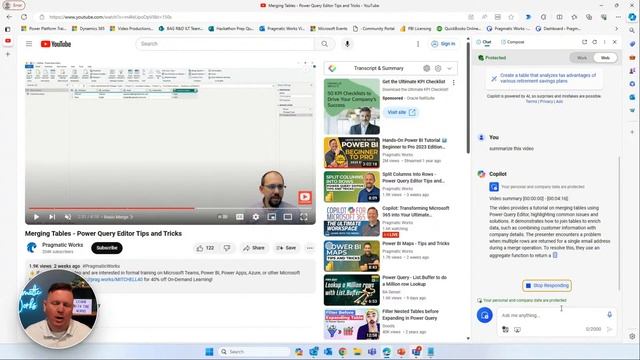The image size is (640, 360).
Task: Visit site for the KPI Checklist ad
Action: click(x=401, y=112)
